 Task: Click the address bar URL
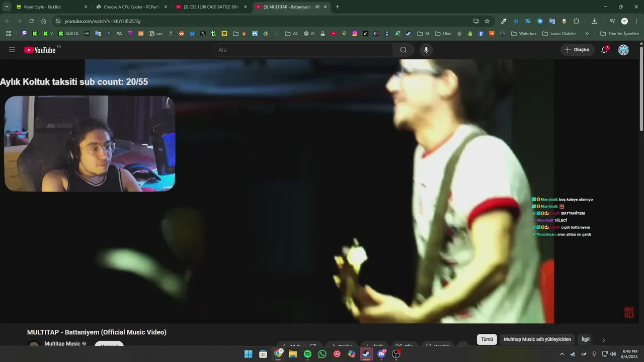coord(103,21)
